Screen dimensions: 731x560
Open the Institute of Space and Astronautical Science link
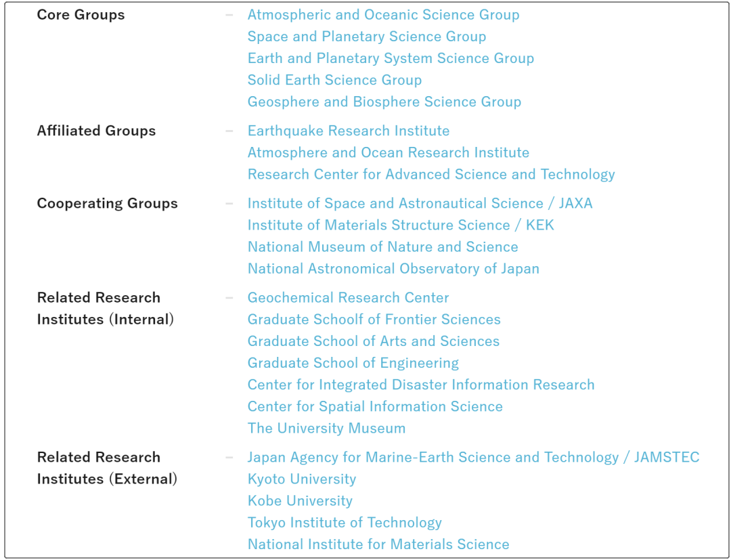tap(420, 203)
